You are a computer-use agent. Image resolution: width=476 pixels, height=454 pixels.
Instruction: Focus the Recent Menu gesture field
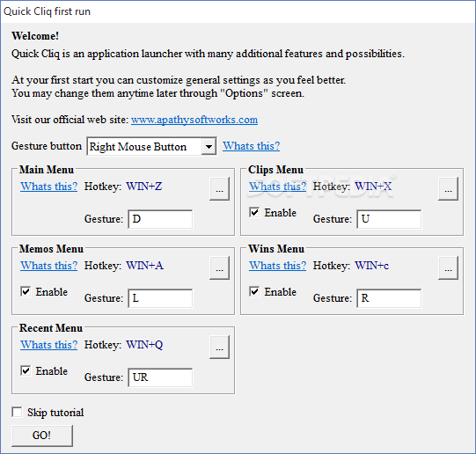160,377
